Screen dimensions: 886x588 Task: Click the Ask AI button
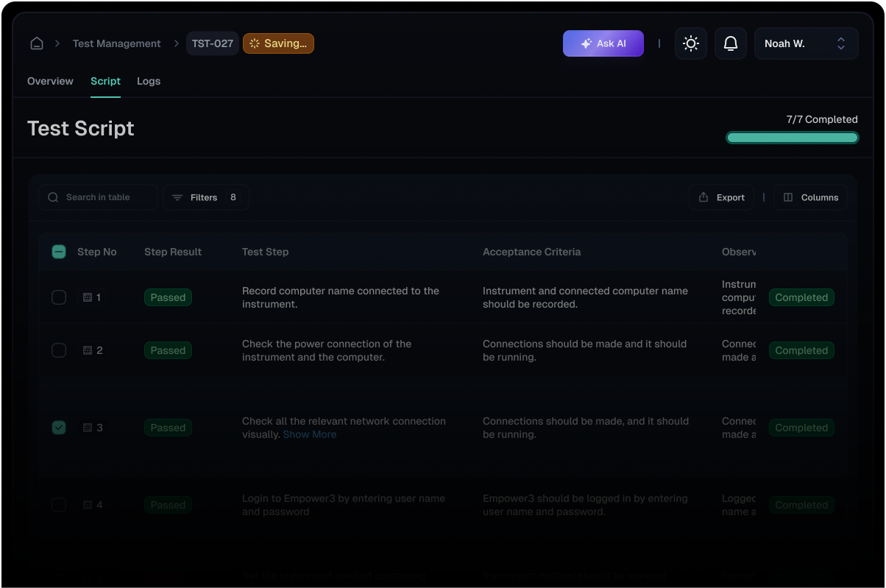tap(603, 43)
